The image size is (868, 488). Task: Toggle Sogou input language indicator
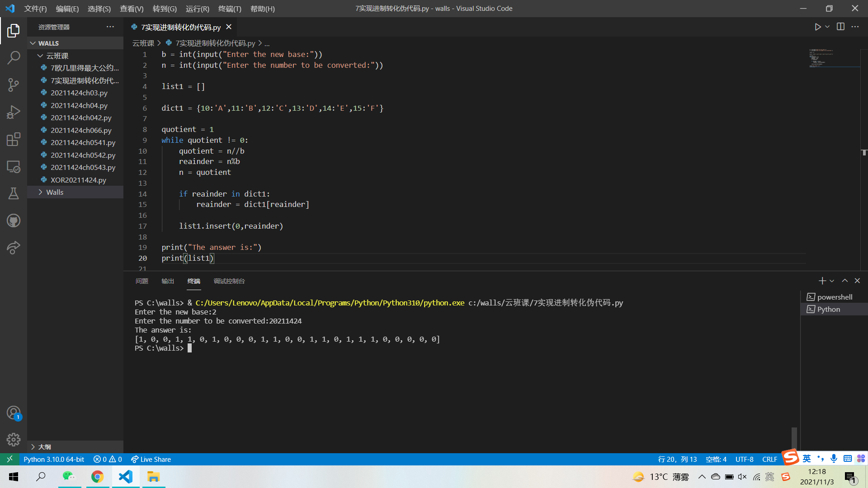coord(807,459)
